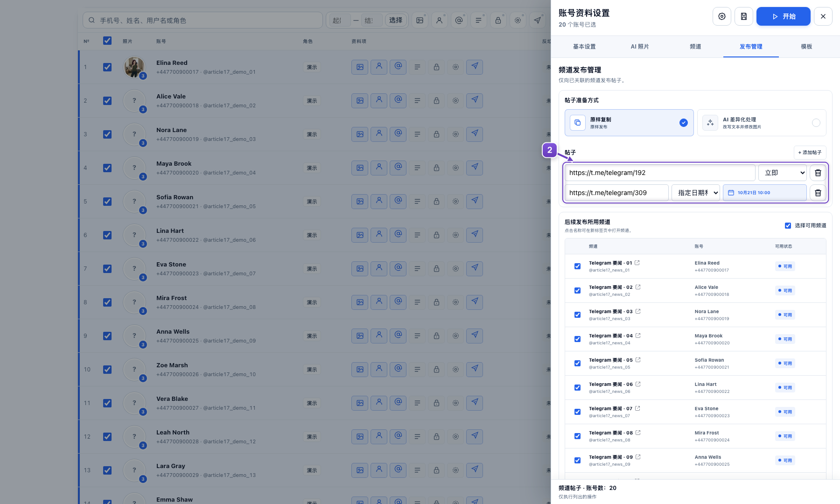Switch to the 基本设置 tab
This screenshot has height=504, width=840.
tap(584, 47)
